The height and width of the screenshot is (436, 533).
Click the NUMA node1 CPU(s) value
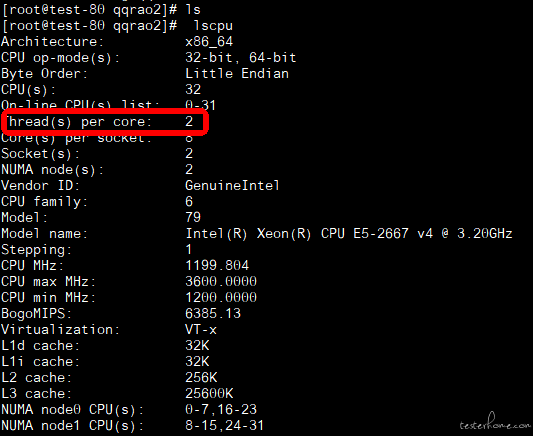pos(225,425)
